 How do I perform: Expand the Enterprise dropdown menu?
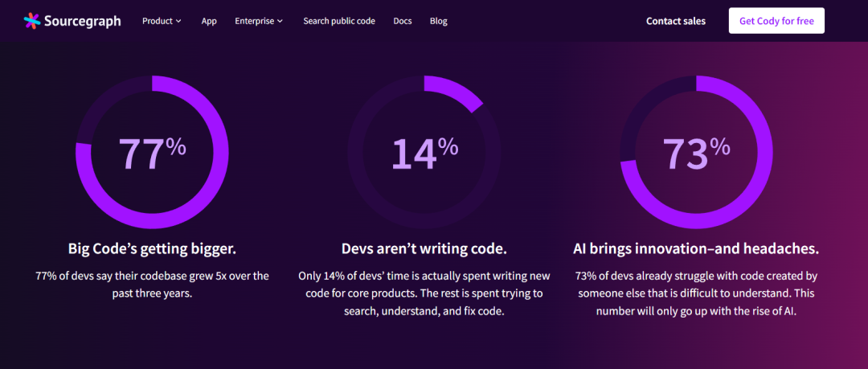[259, 21]
